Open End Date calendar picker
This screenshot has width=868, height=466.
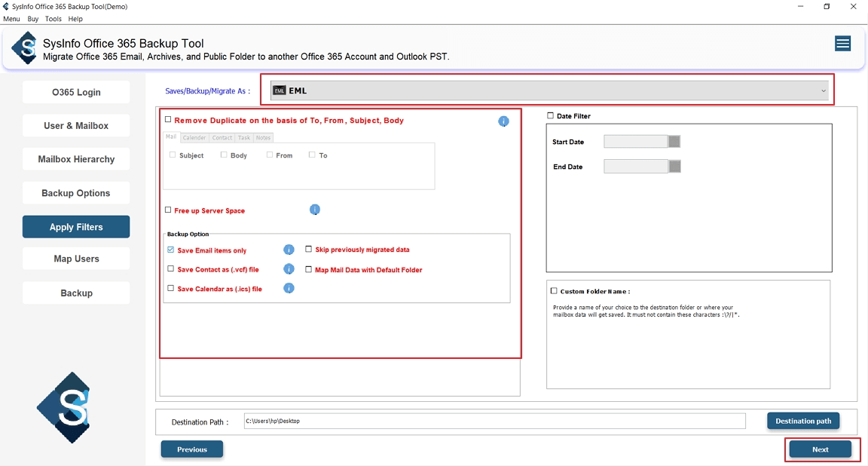(x=674, y=166)
